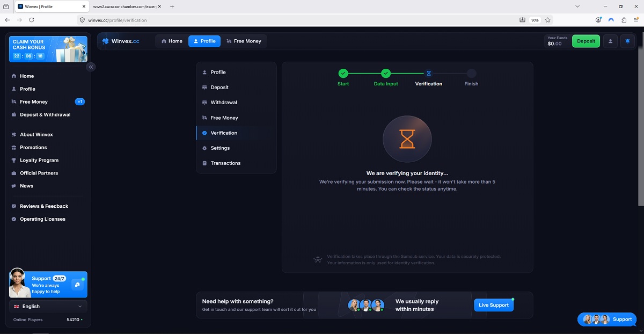
Task: Select Withdrawal in the profile submenu
Action: point(236,103)
